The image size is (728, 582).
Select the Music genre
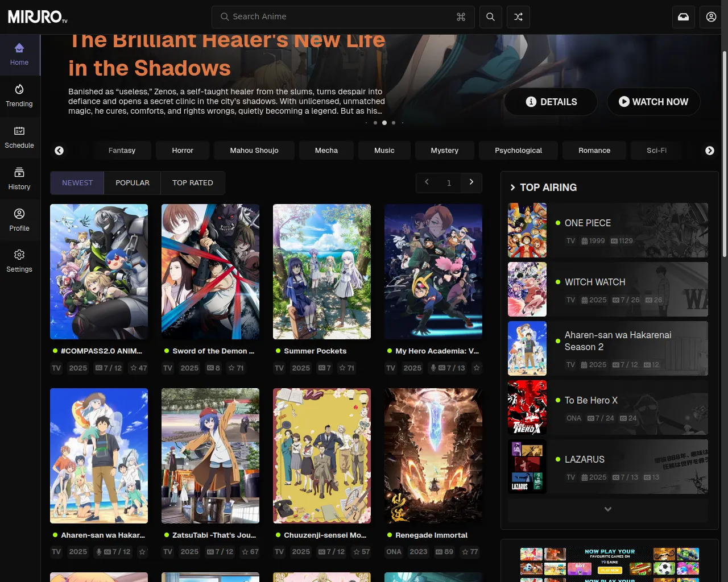coord(384,151)
